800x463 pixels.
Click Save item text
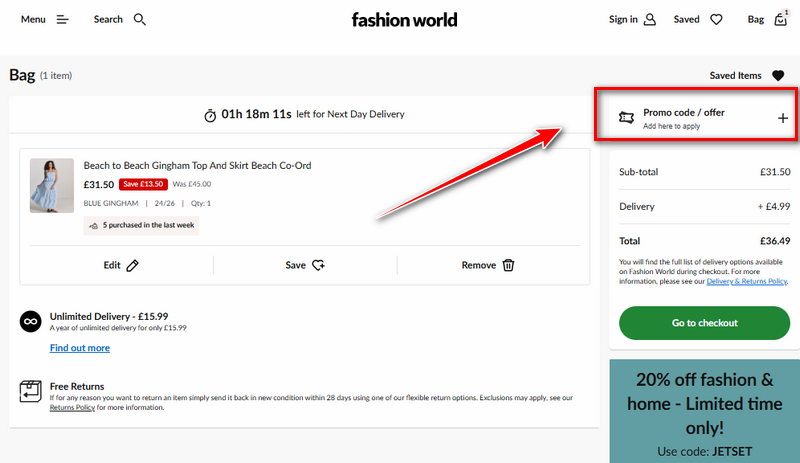(x=295, y=265)
